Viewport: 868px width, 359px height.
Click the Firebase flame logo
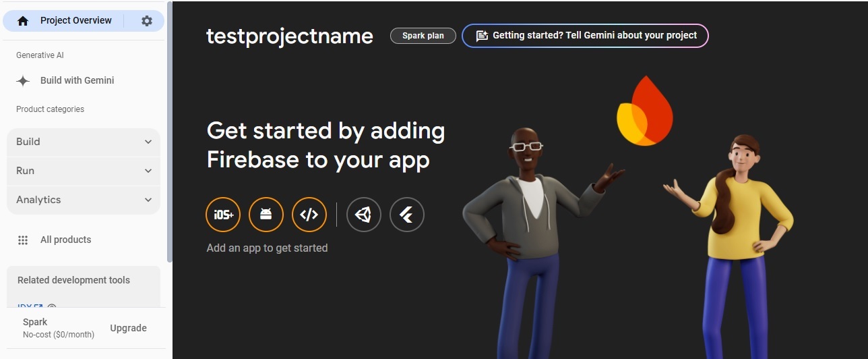click(x=645, y=111)
